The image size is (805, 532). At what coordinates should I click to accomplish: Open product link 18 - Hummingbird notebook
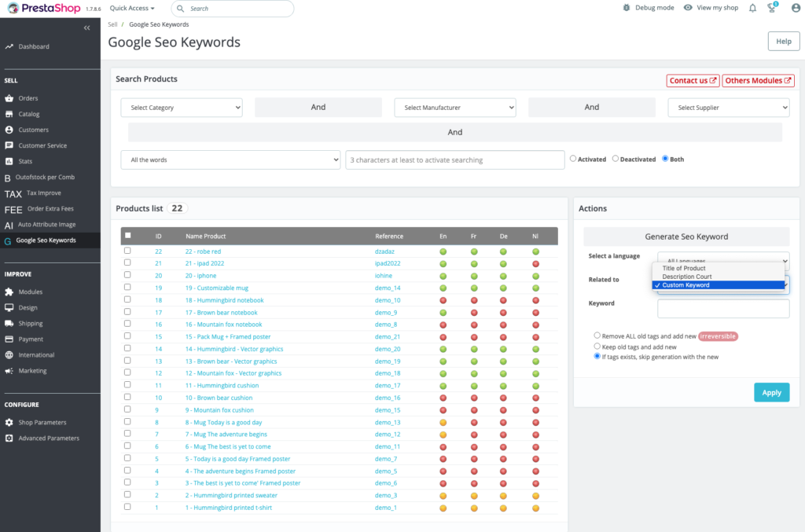[224, 300]
